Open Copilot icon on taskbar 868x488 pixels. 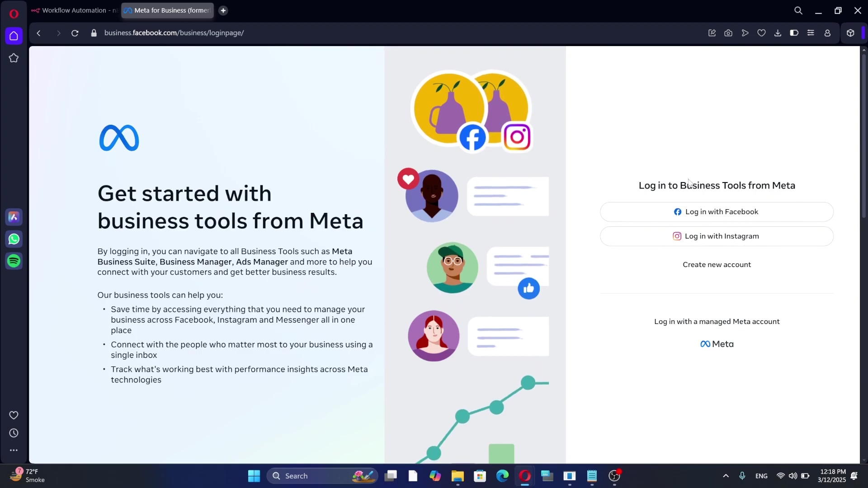coord(435,476)
